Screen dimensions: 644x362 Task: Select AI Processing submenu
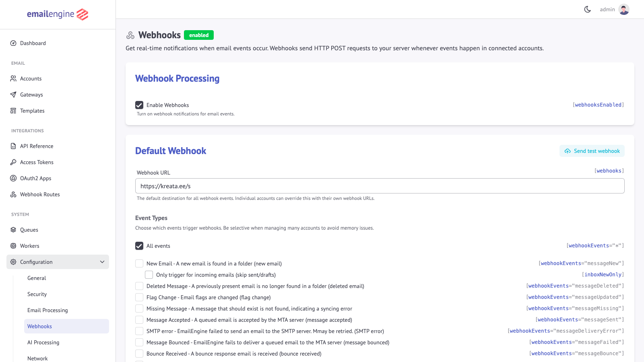point(66,342)
